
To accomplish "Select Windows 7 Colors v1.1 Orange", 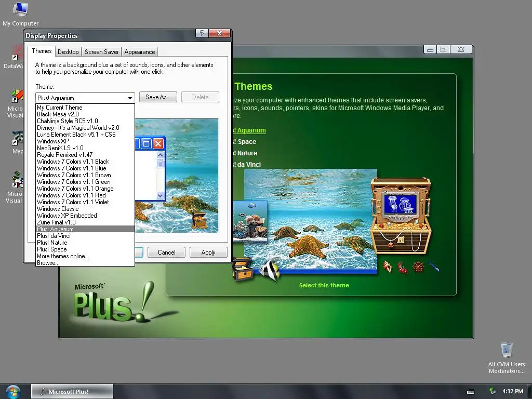I will (85, 189).
